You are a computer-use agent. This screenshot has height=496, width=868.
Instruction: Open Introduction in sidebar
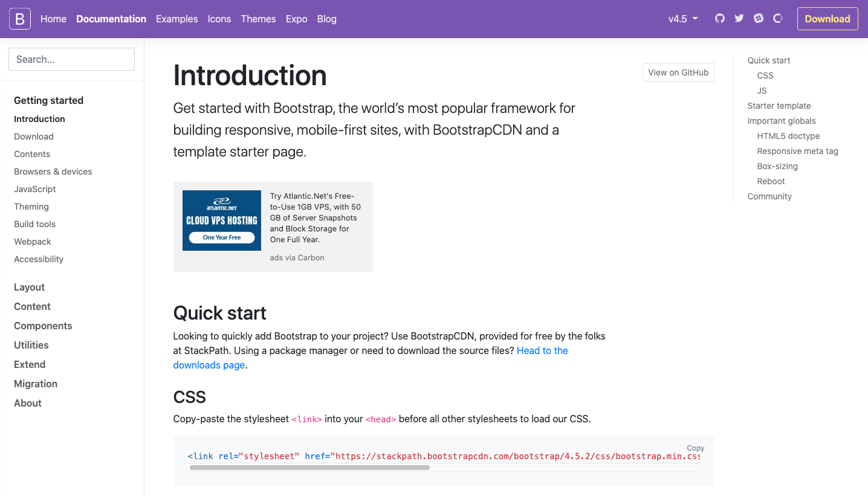click(39, 119)
